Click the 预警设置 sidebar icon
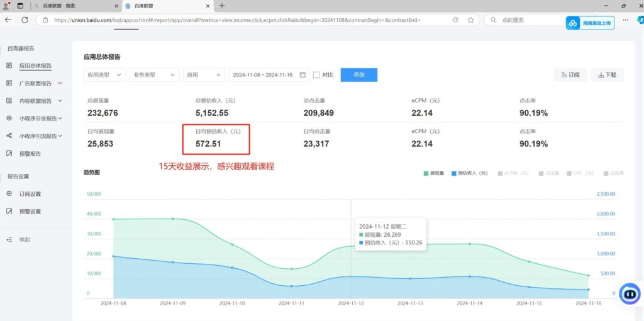The height and width of the screenshot is (321, 644). pos(9,212)
